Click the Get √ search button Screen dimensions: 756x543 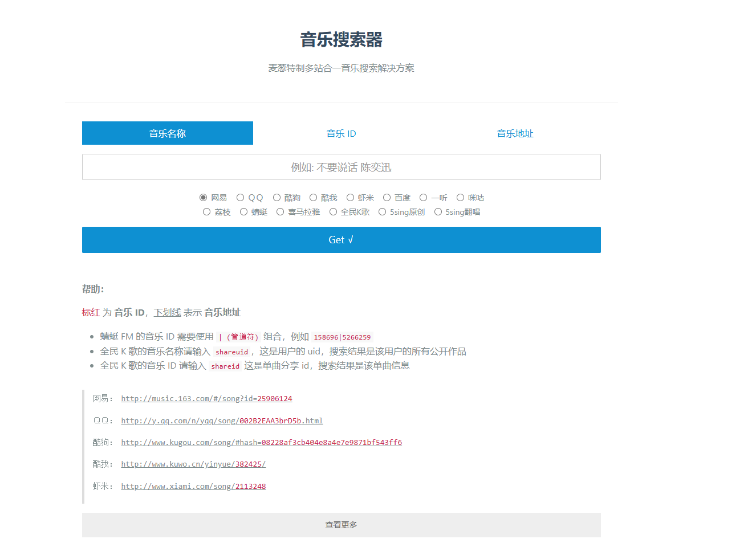tap(342, 240)
